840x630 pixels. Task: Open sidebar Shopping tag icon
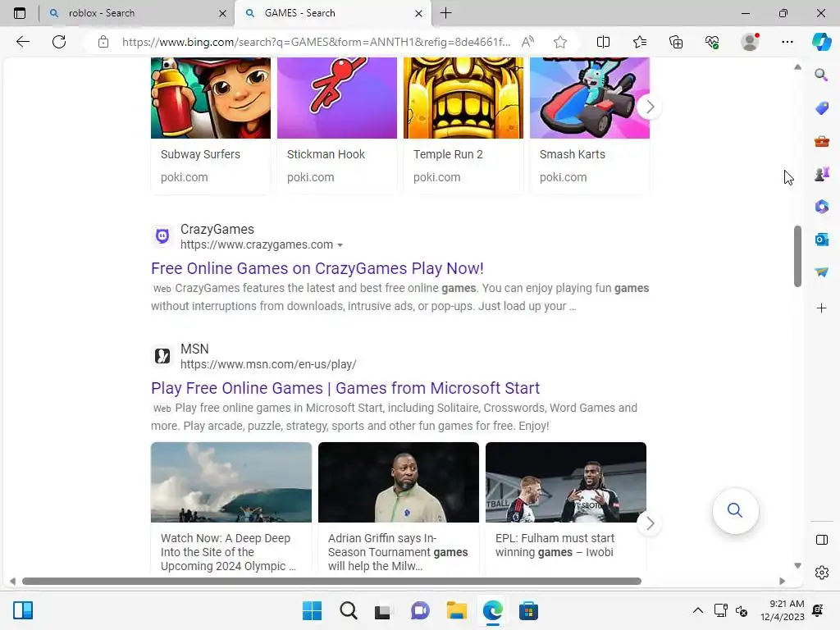click(821, 108)
